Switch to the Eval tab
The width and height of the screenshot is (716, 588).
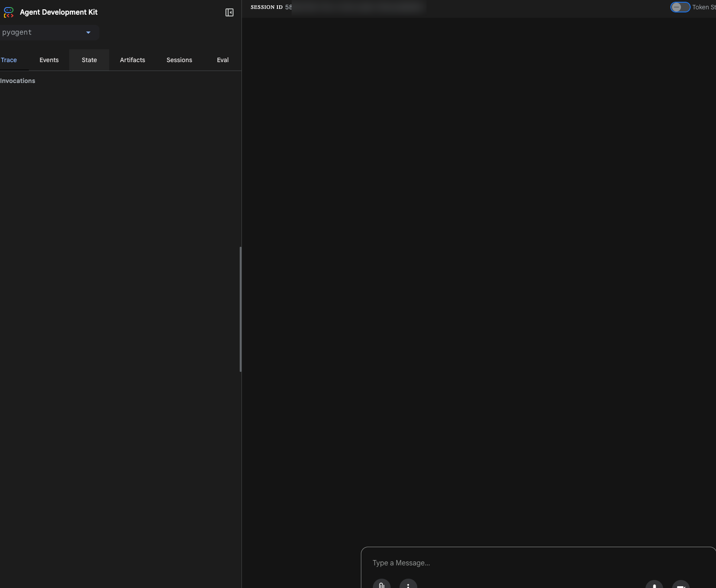(222, 60)
